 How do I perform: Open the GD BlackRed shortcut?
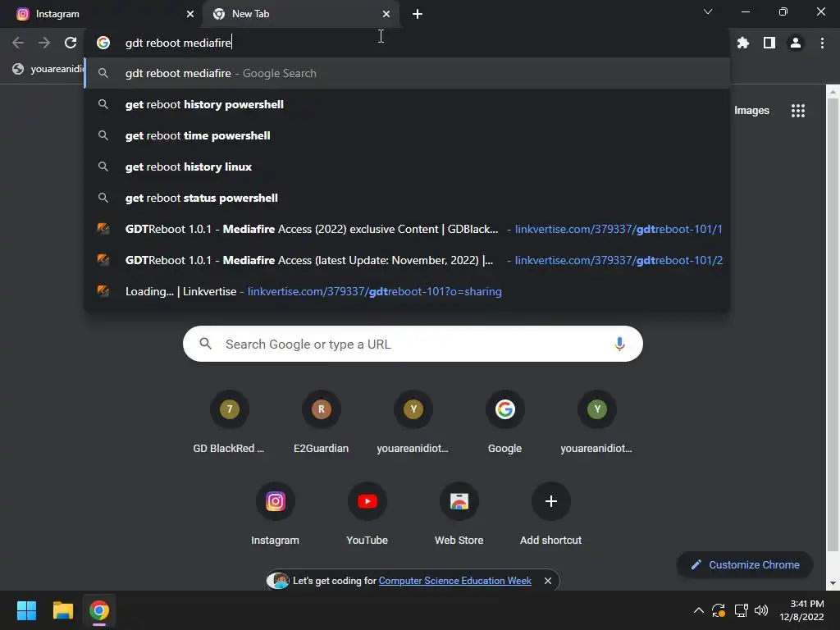230,422
